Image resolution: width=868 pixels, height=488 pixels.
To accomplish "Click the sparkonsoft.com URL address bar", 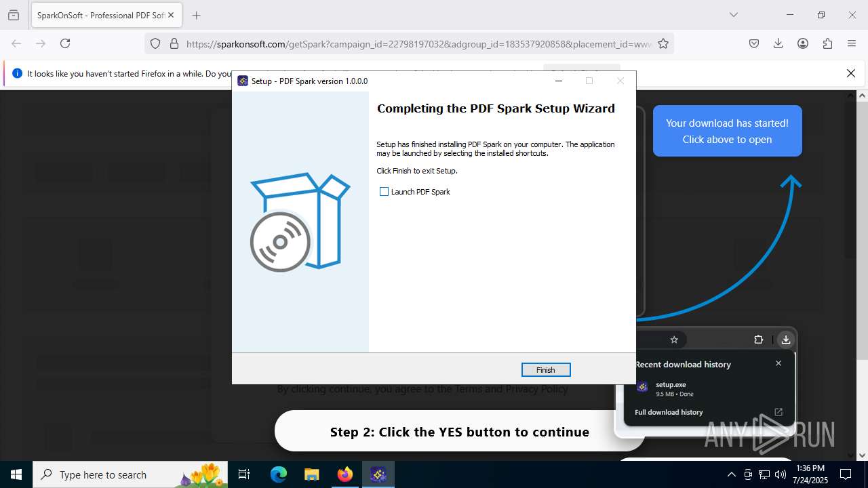I will (418, 43).
